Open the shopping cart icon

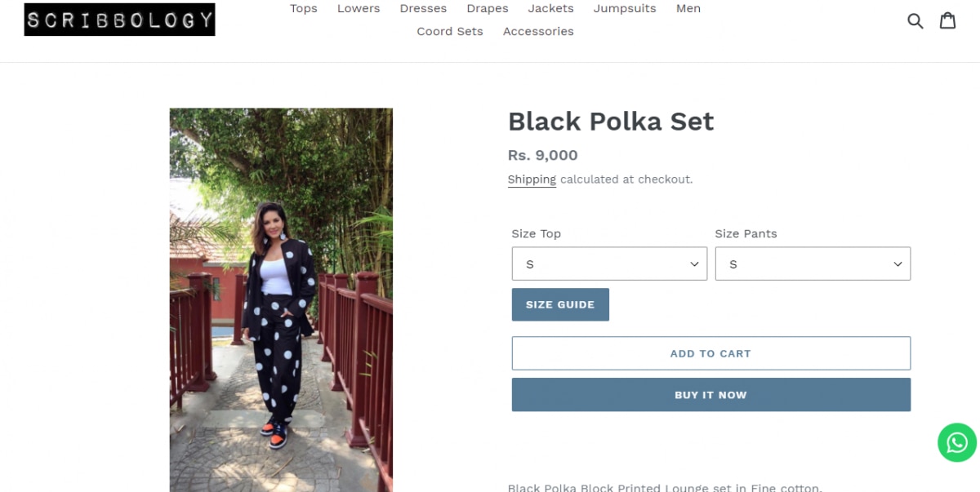click(947, 21)
